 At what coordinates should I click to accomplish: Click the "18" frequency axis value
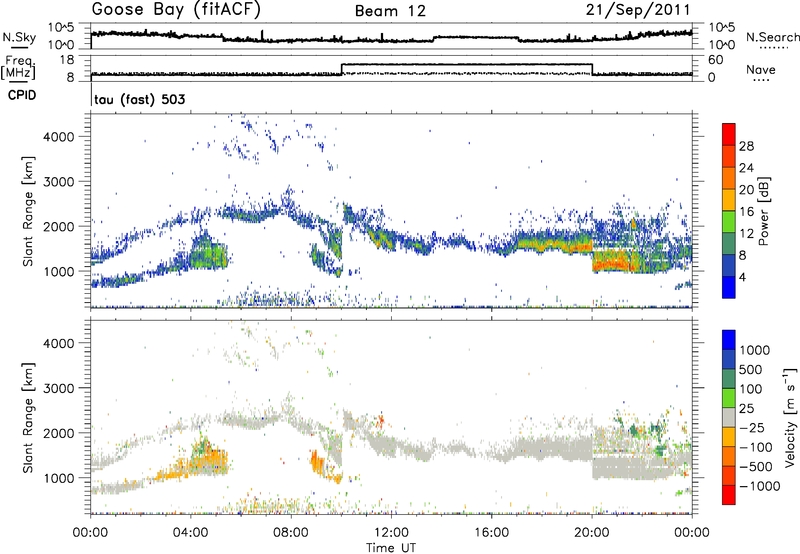coord(67,60)
